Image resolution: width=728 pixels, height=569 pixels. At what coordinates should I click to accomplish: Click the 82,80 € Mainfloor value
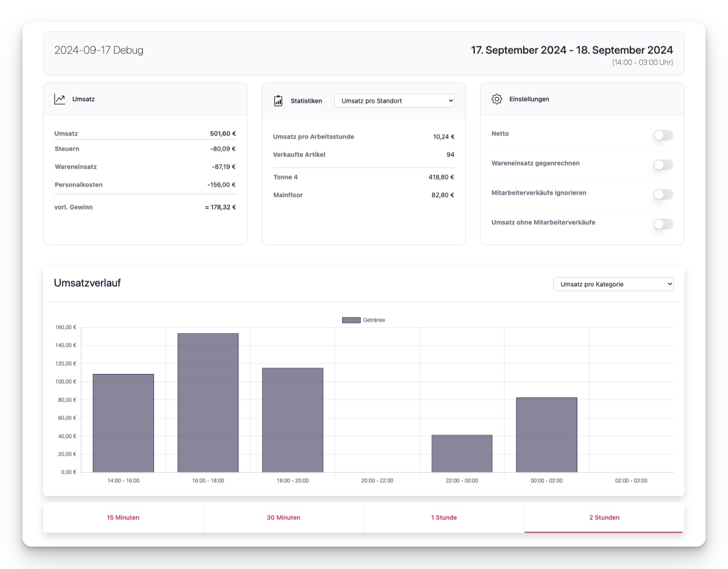443,195
